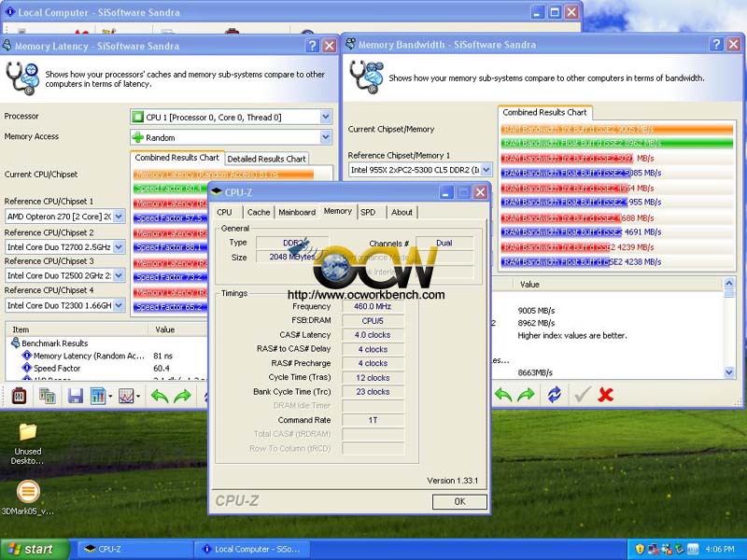Click scroll-up arrow in Memory Bandwidth results list
The width and height of the screenshot is (747, 560).
tap(729, 283)
